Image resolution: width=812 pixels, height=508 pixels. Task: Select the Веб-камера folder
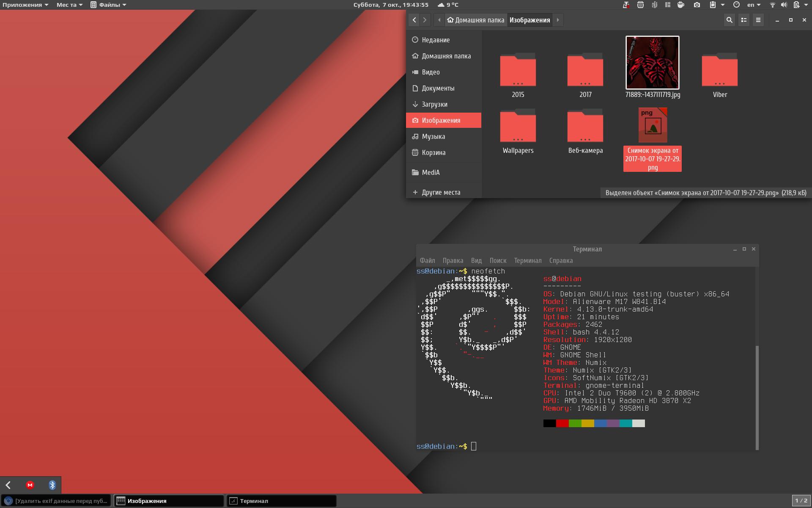click(x=585, y=132)
